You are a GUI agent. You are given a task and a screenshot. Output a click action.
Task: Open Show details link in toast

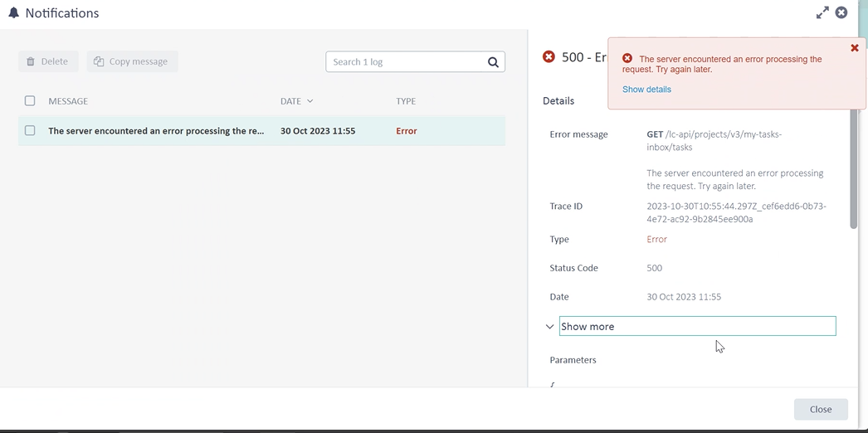click(646, 90)
